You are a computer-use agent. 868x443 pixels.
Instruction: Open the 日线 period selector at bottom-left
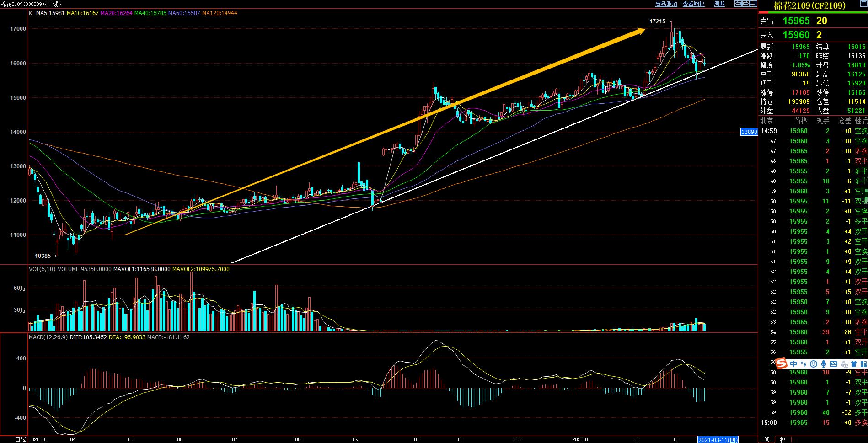point(21,439)
